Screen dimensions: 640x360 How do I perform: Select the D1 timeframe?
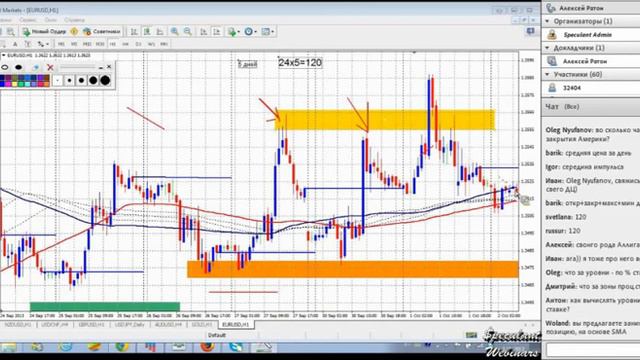pyautogui.click(x=138, y=44)
